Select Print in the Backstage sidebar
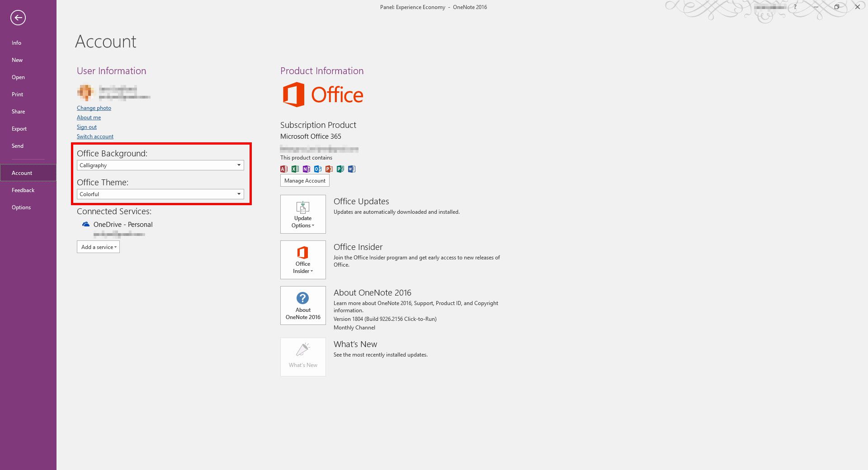This screenshot has height=470, width=868. [28, 94]
